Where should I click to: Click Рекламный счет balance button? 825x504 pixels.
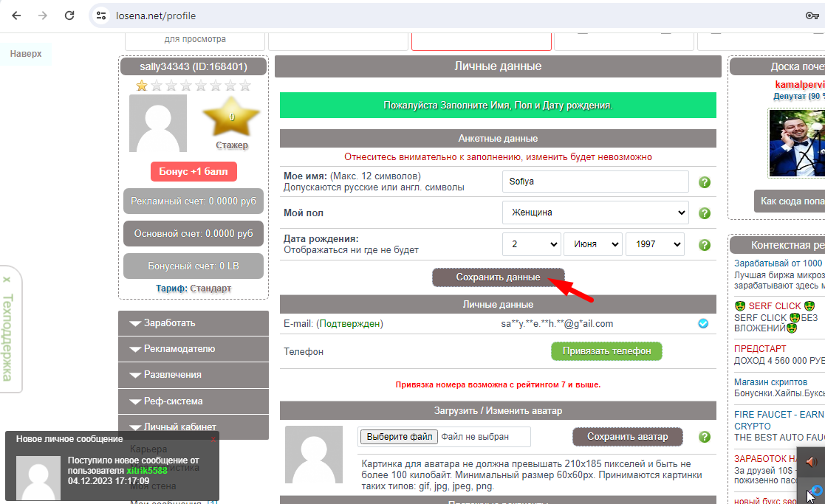point(194,201)
